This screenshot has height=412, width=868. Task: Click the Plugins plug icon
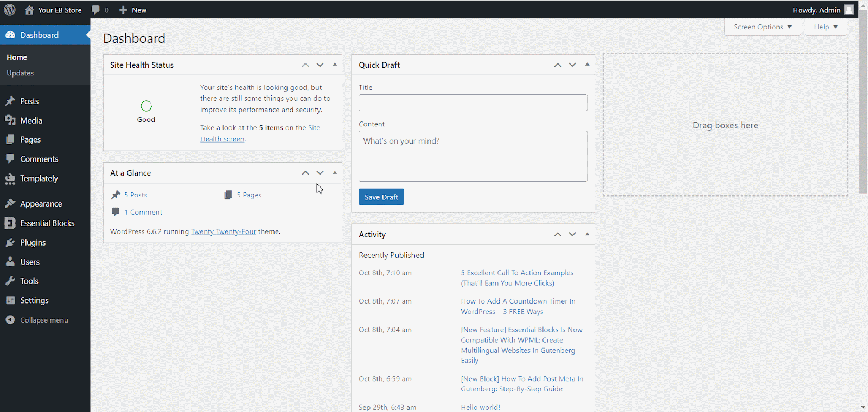point(10,242)
